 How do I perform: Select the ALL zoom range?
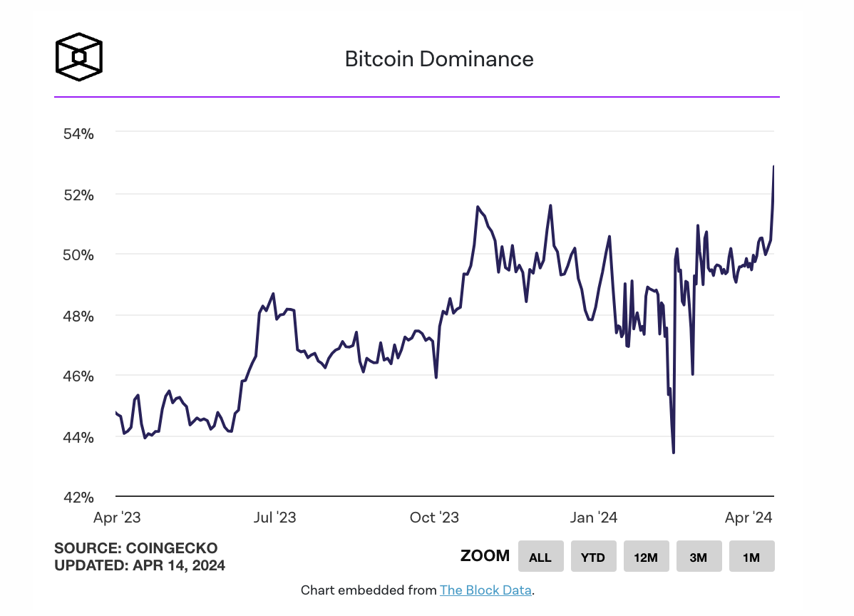[x=540, y=557]
